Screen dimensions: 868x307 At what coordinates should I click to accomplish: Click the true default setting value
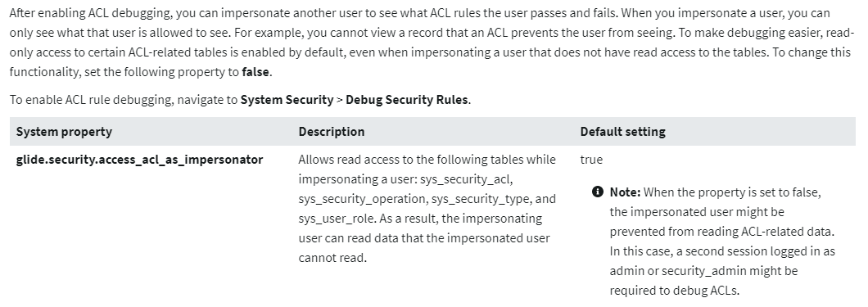[591, 160]
